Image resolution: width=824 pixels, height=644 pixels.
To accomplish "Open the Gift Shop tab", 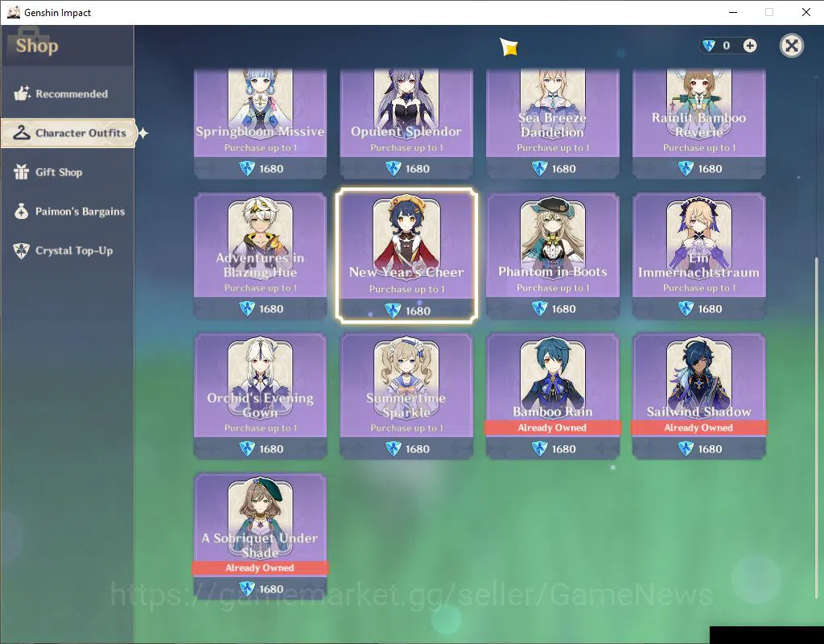I will [x=68, y=172].
